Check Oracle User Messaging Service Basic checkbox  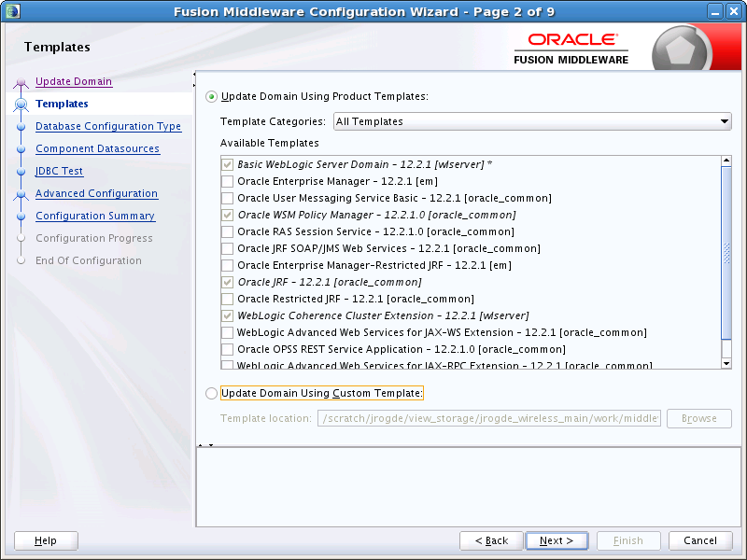pos(227,198)
